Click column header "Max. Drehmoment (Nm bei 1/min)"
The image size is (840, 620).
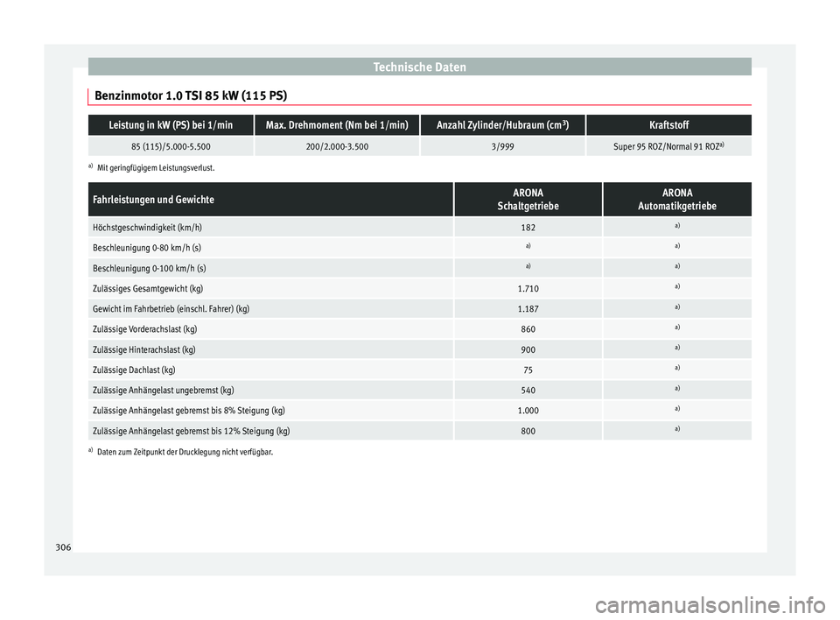(337, 125)
